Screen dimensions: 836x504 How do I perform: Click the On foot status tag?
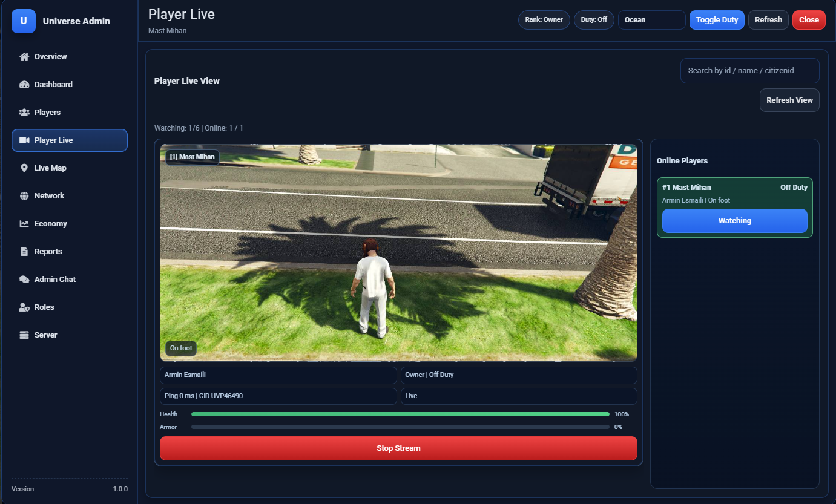pyautogui.click(x=181, y=349)
